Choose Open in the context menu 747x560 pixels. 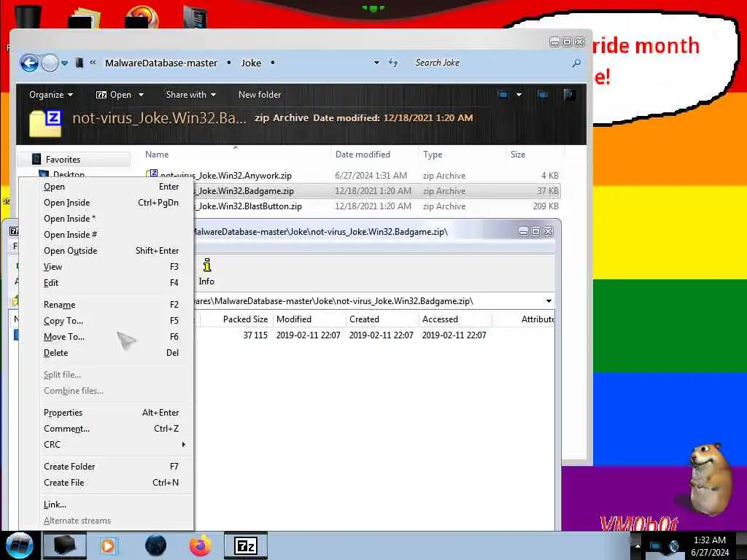(111, 187)
